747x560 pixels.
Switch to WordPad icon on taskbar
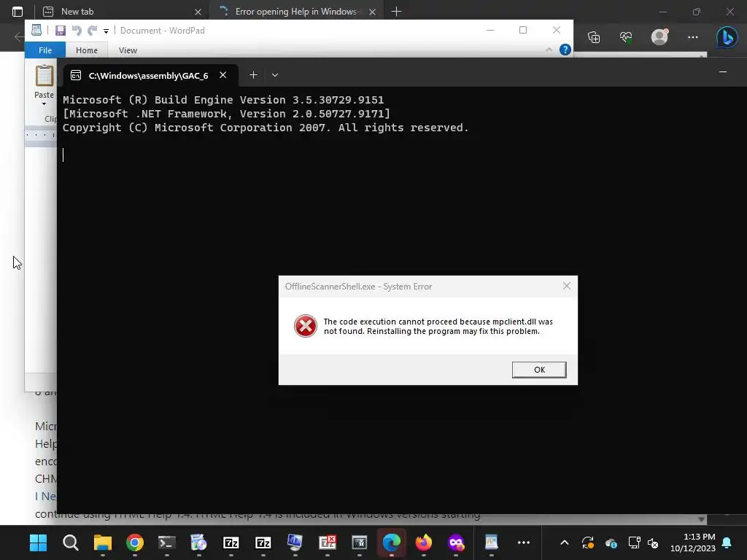click(x=491, y=542)
